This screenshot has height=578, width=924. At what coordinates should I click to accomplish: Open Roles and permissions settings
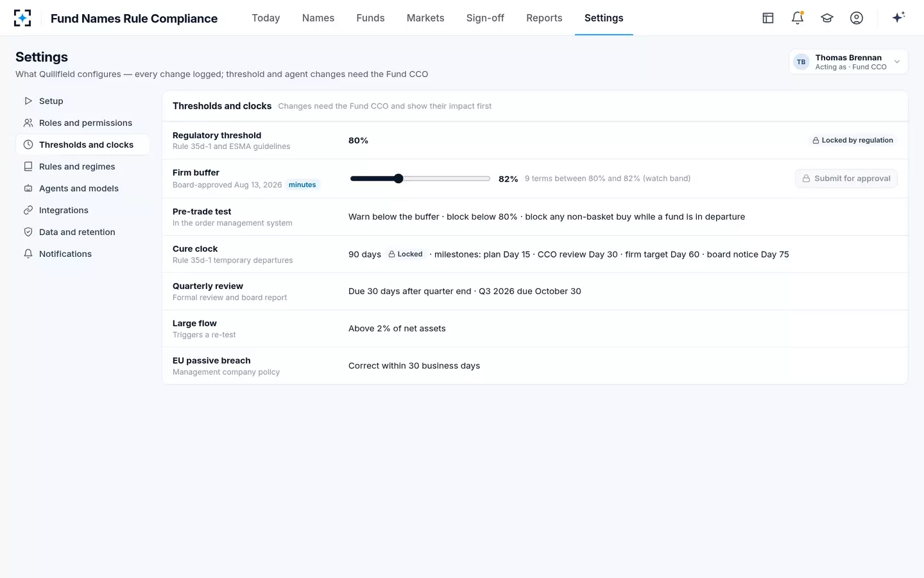(x=82, y=123)
